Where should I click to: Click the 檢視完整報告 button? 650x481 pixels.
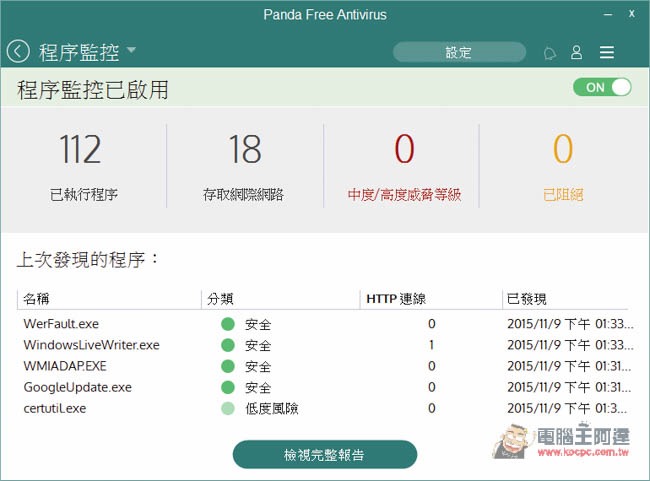click(x=325, y=454)
